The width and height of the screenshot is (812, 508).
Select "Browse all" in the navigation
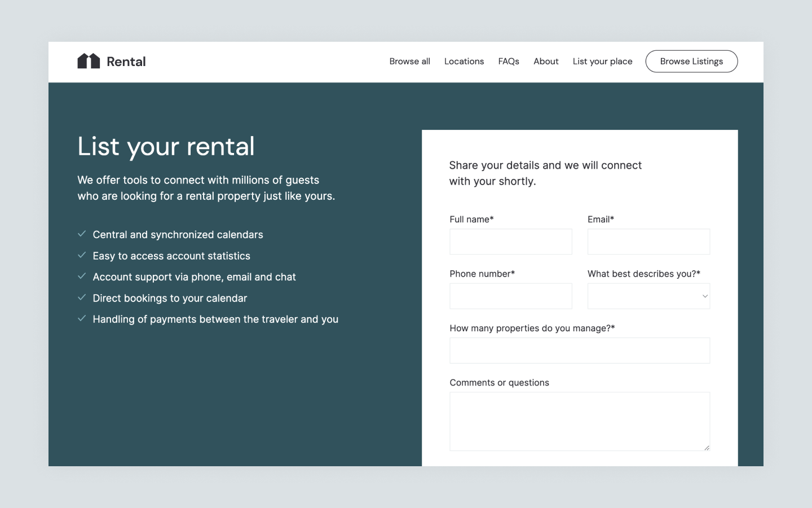409,61
